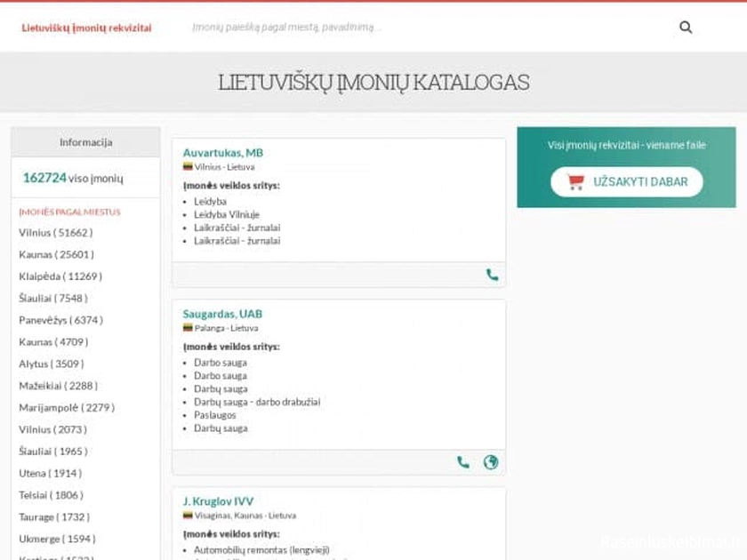Image resolution: width=747 pixels, height=560 pixels.
Task: Click 162724 viso įmonių count
Action: point(73,178)
